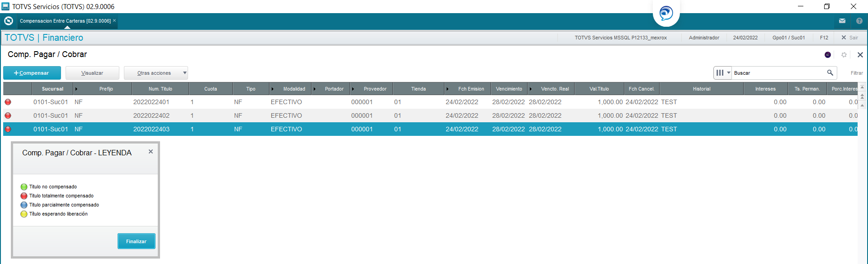Click the Num. Titulo column header

160,89
